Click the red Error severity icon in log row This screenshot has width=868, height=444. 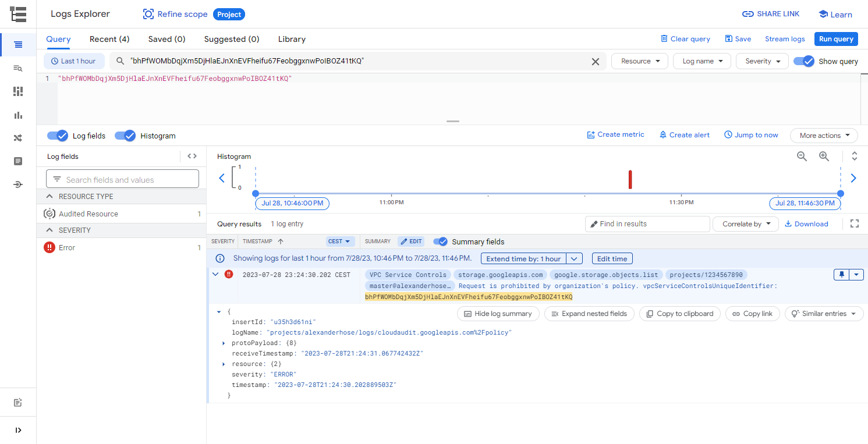pyautogui.click(x=229, y=274)
